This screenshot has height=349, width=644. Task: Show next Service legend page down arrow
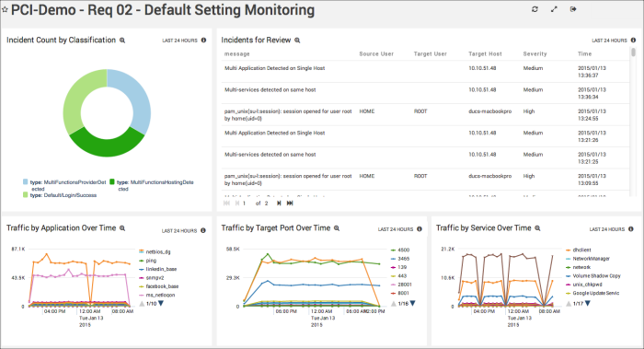[588, 303]
